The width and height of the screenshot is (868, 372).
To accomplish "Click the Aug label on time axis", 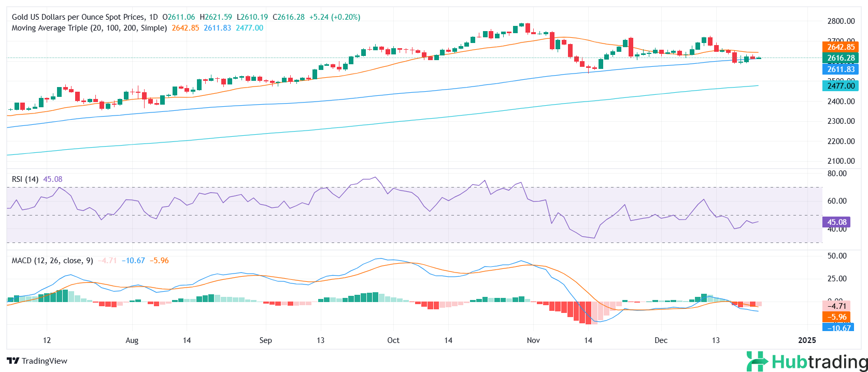I will click(132, 340).
